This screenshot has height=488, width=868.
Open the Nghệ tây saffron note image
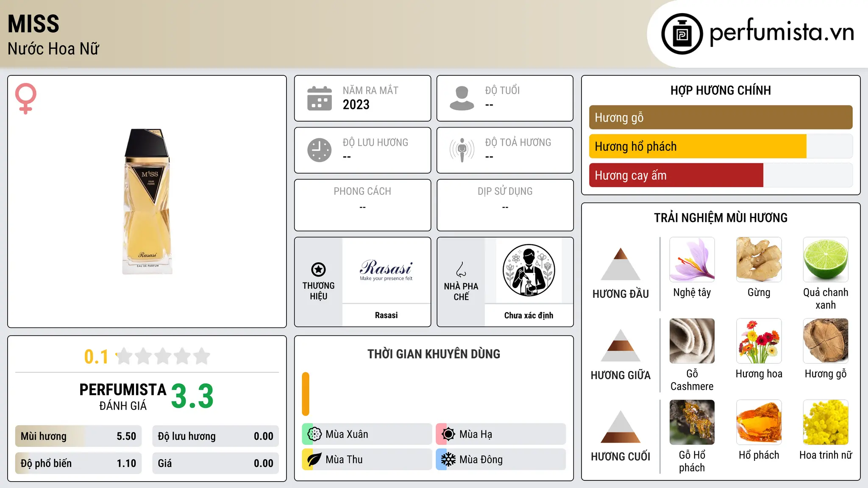692,260
